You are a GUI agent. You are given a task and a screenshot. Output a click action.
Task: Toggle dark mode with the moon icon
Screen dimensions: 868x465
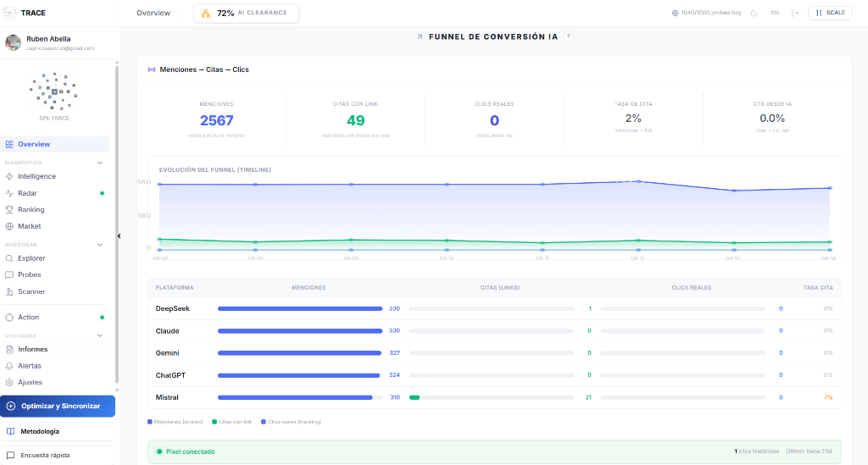pyautogui.click(x=754, y=13)
